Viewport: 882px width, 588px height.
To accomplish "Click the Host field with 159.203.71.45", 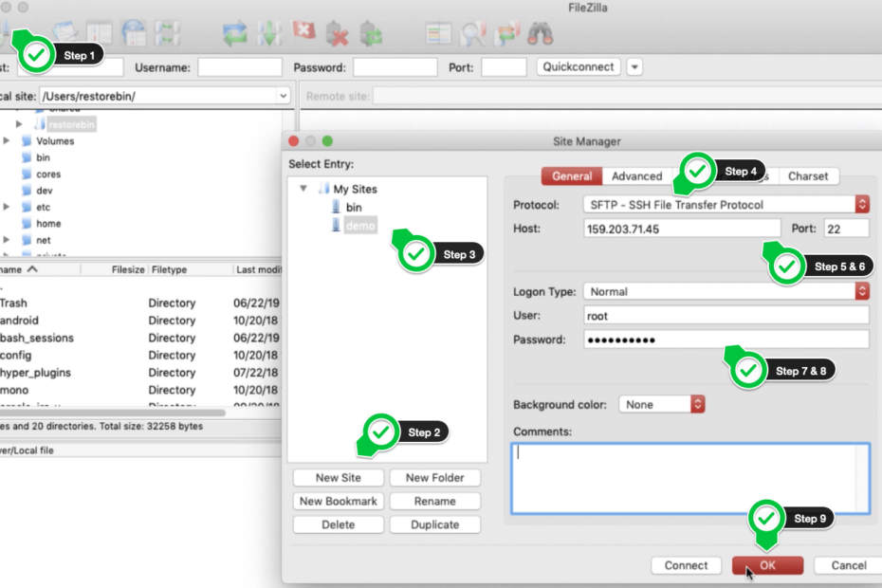I will click(682, 229).
